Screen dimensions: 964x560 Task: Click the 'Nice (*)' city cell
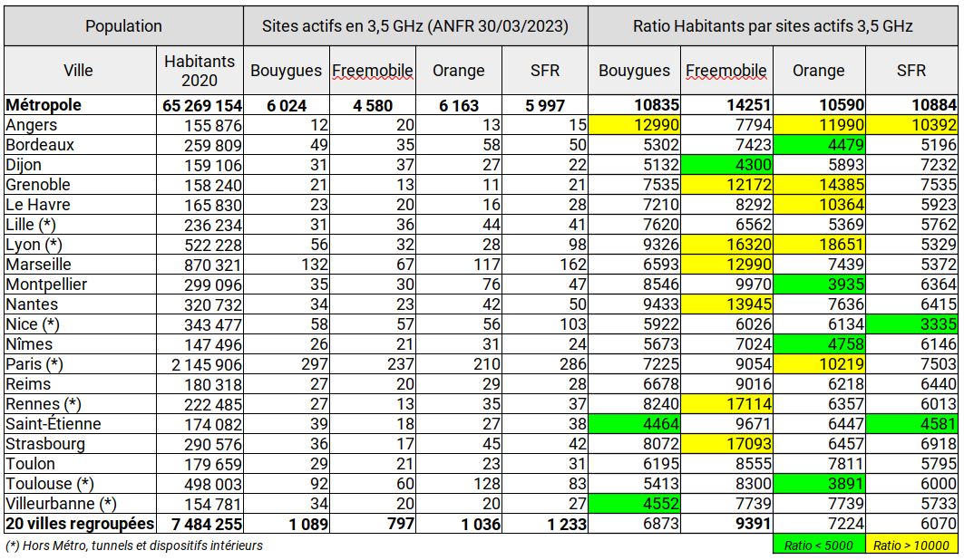coord(81,324)
